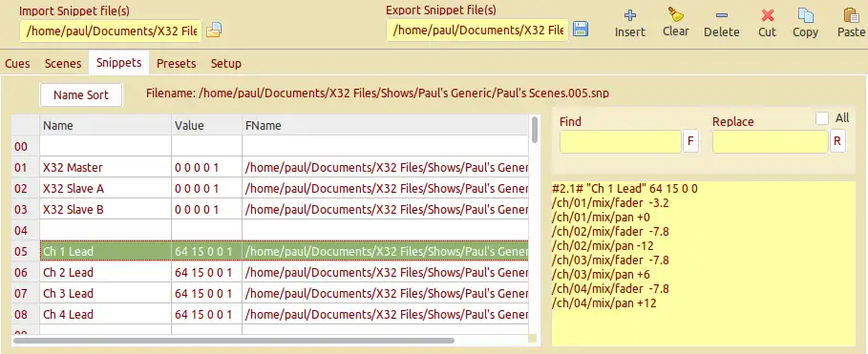Open the import snippet file browser icon
Image resolution: width=868 pixels, height=354 pixels.
coord(214,30)
